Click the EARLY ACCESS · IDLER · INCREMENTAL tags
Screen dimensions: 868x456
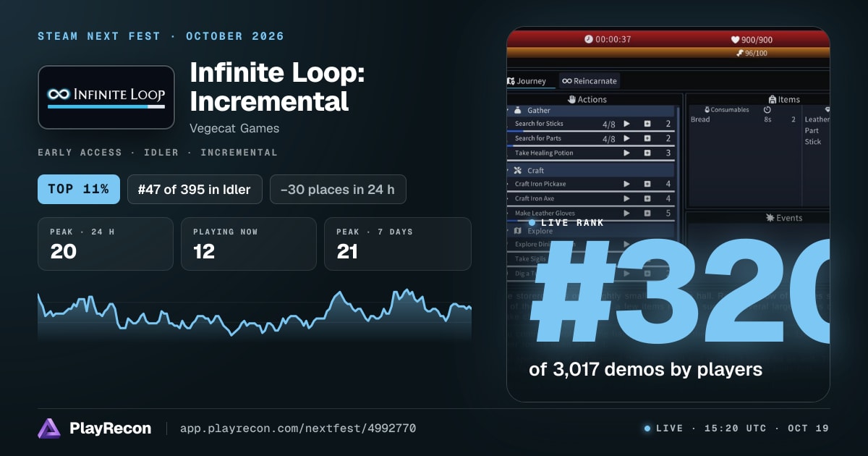(158, 153)
